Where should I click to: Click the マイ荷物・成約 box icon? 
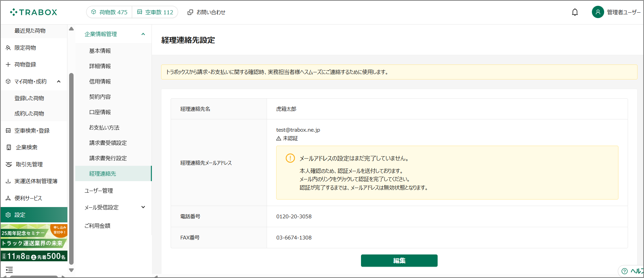(x=8, y=82)
